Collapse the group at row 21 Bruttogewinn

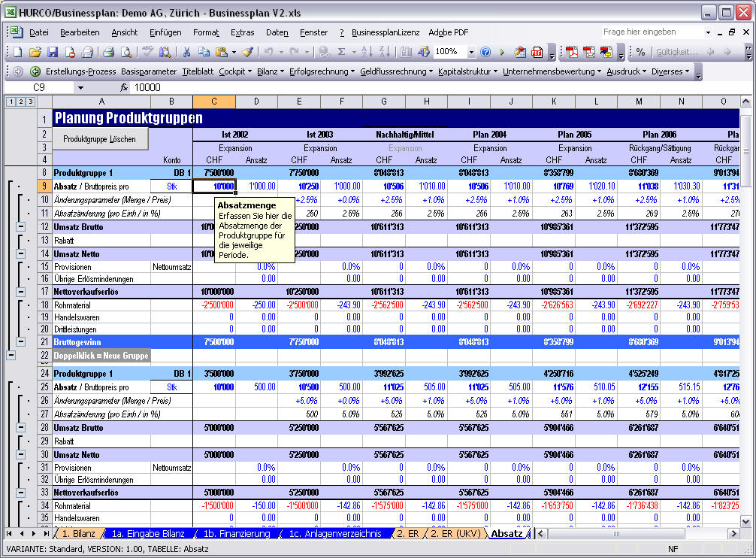[21, 341]
